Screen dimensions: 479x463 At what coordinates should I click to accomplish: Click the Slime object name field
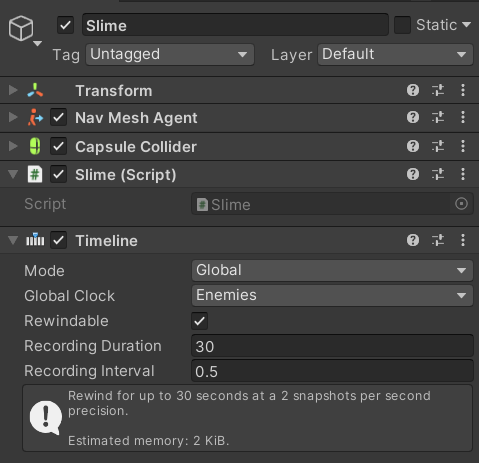pyautogui.click(x=235, y=25)
